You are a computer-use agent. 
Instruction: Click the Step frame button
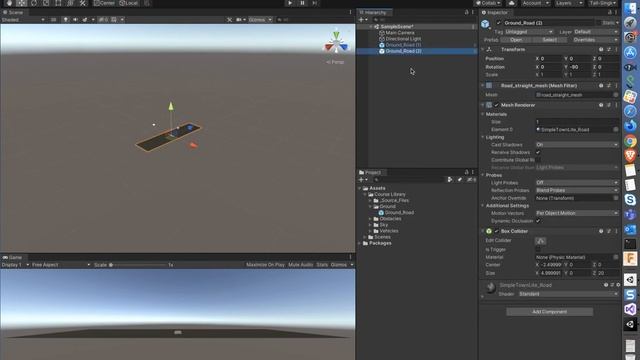point(315,3)
